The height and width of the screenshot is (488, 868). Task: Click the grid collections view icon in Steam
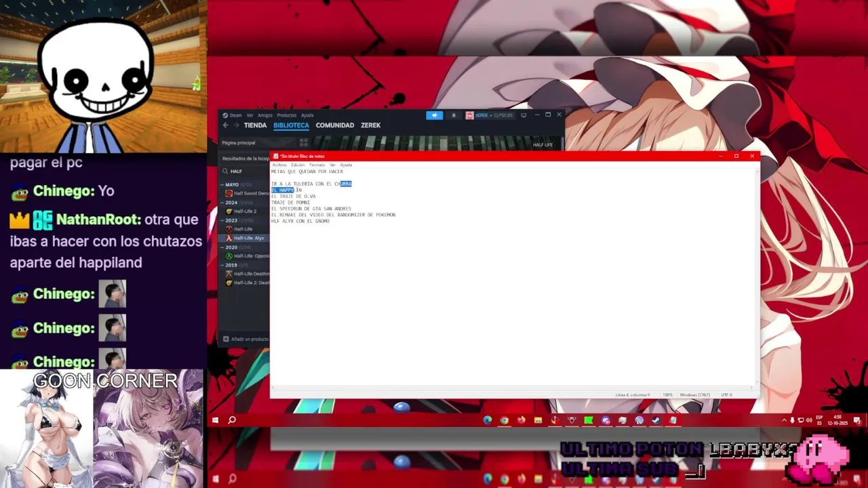click(304, 143)
